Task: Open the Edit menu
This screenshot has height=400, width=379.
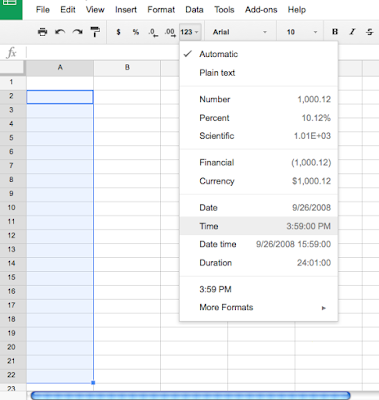Action: tap(68, 10)
